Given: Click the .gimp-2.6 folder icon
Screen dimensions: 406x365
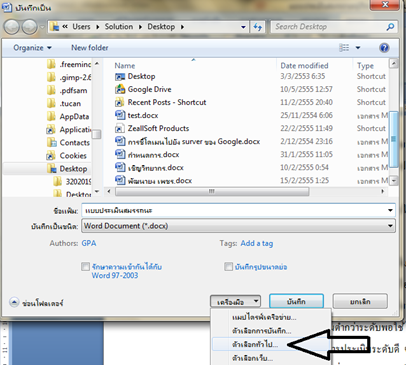Looking at the screenshot, I should (51, 77).
